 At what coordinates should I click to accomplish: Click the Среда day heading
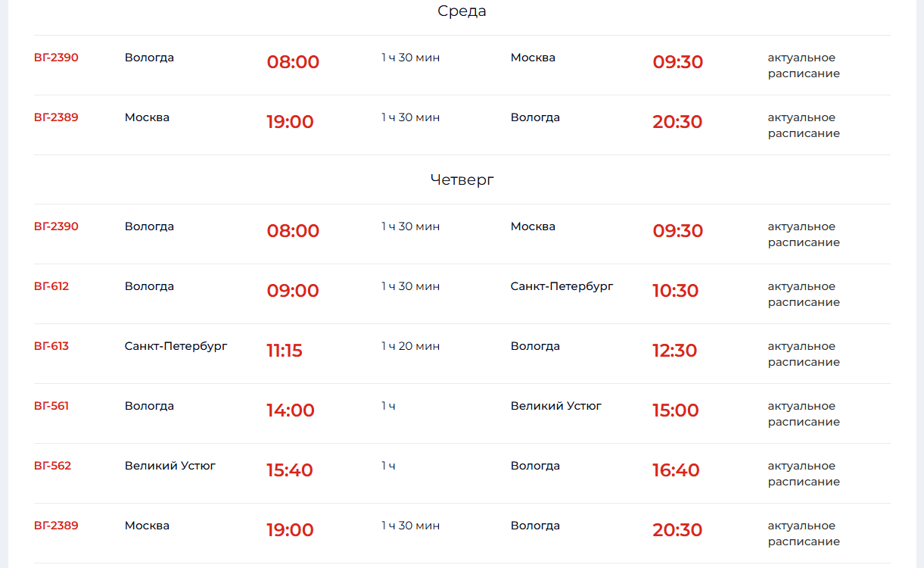coord(462,11)
